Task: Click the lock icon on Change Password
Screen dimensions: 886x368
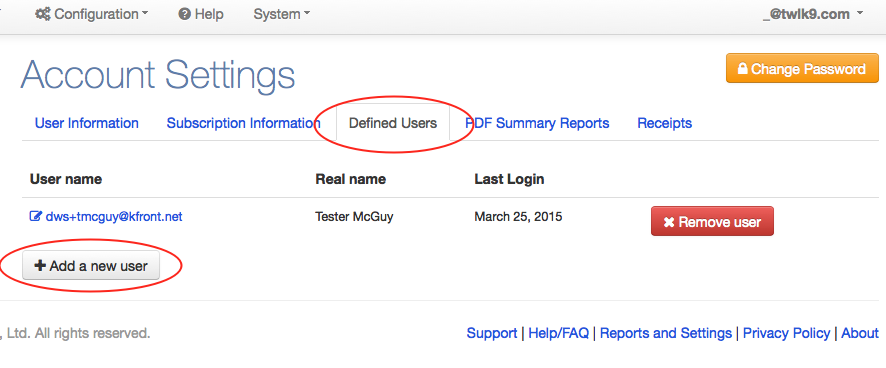Action: [x=742, y=69]
